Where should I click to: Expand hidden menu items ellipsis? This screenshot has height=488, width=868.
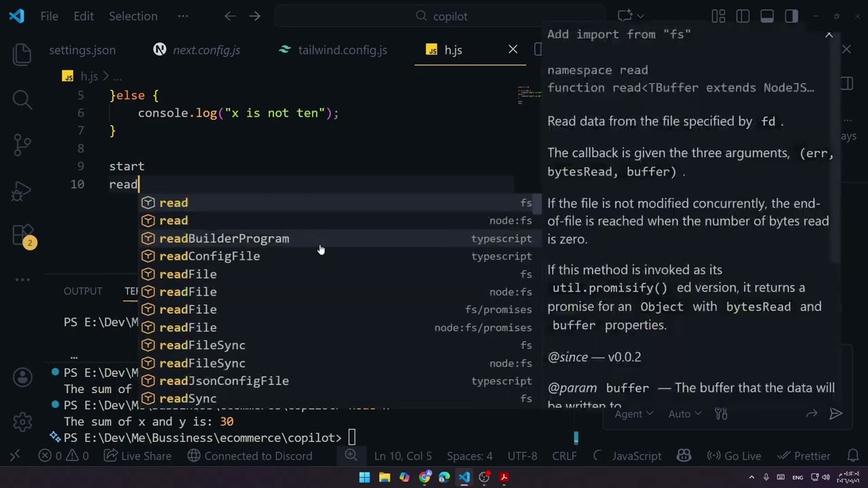coord(183,16)
